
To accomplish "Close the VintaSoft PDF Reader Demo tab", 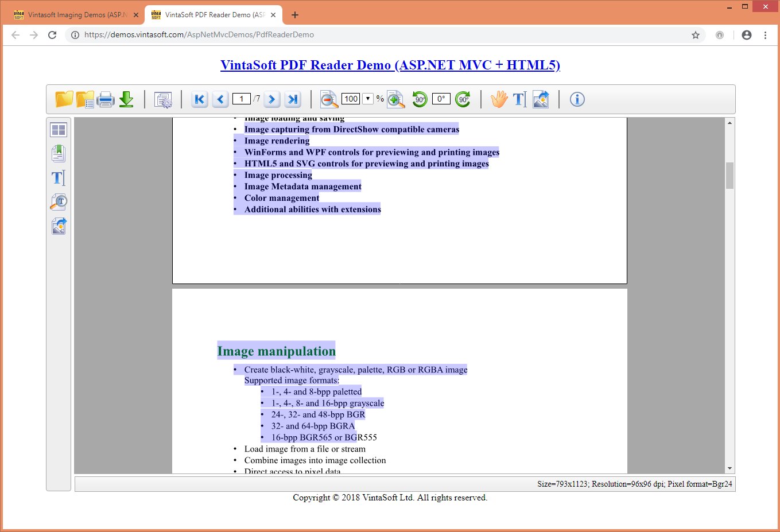I will [273, 15].
